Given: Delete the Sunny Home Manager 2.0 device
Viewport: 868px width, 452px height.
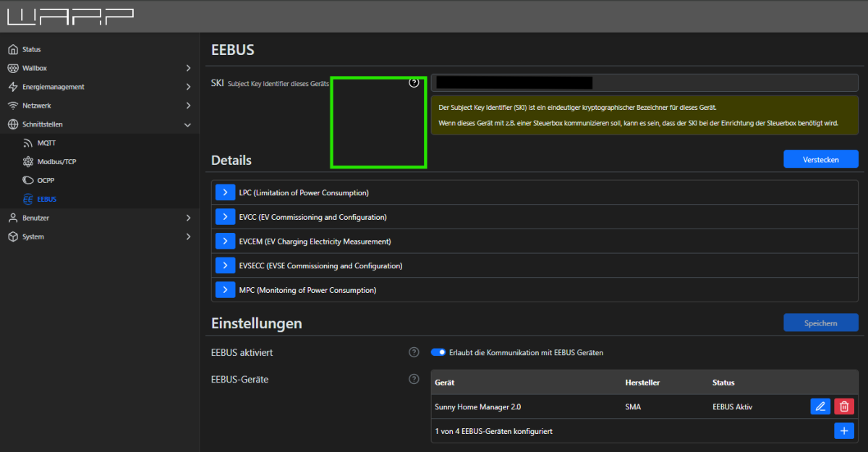Looking at the screenshot, I should pos(844,406).
